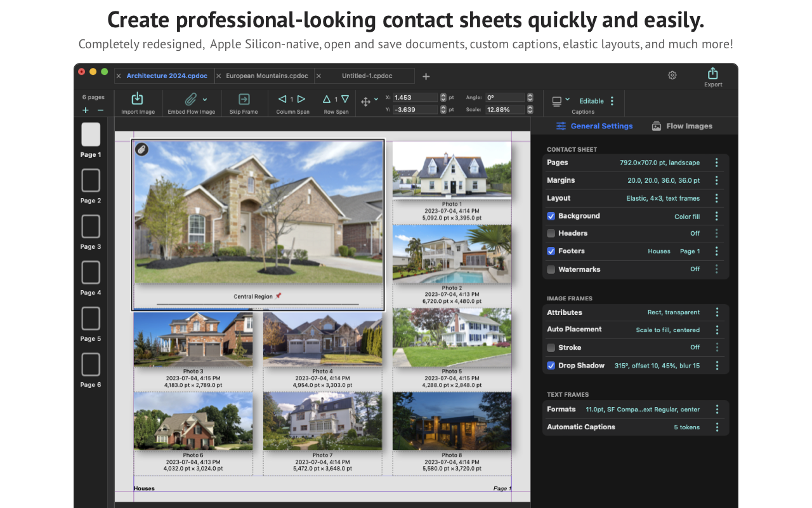Switch to European Mountains.cpdoc tab

click(x=267, y=76)
